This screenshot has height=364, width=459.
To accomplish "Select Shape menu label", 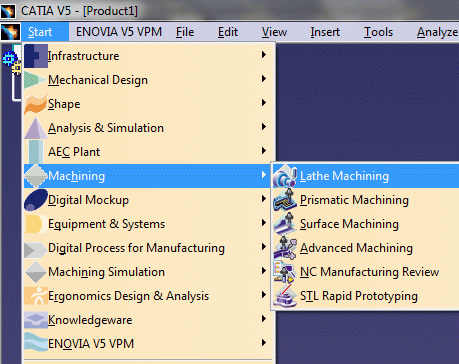I will pyautogui.click(x=64, y=104).
